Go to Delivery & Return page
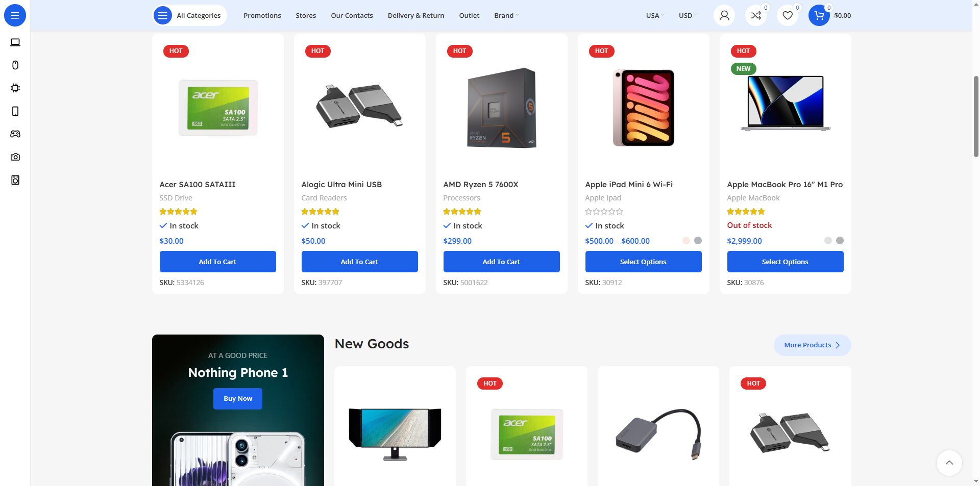This screenshot has height=486, width=980. click(x=416, y=15)
